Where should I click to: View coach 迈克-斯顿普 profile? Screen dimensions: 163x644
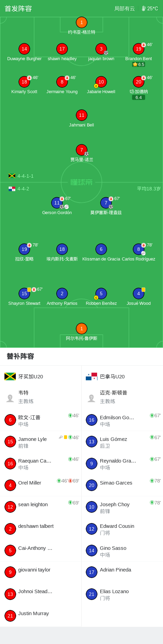122,397
